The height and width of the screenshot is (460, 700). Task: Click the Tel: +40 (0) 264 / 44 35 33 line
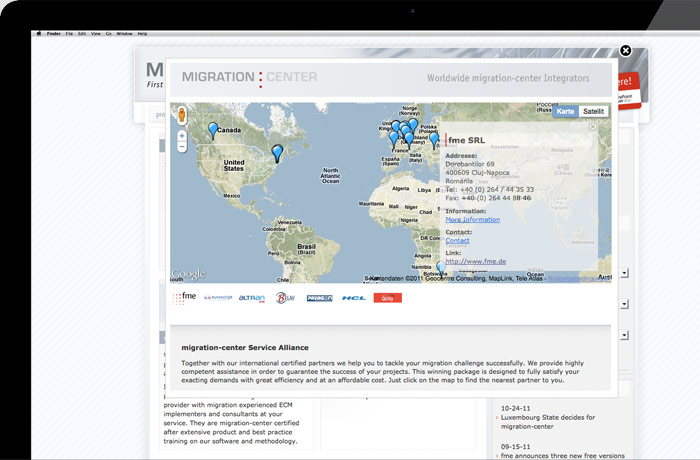pyautogui.click(x=489, y=189)
